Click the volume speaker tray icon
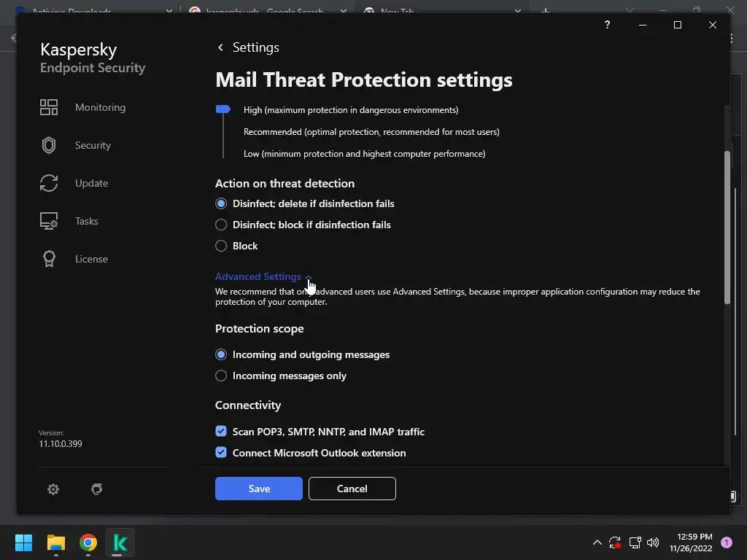Screen dimensions: 747x560 click(653, 542)
